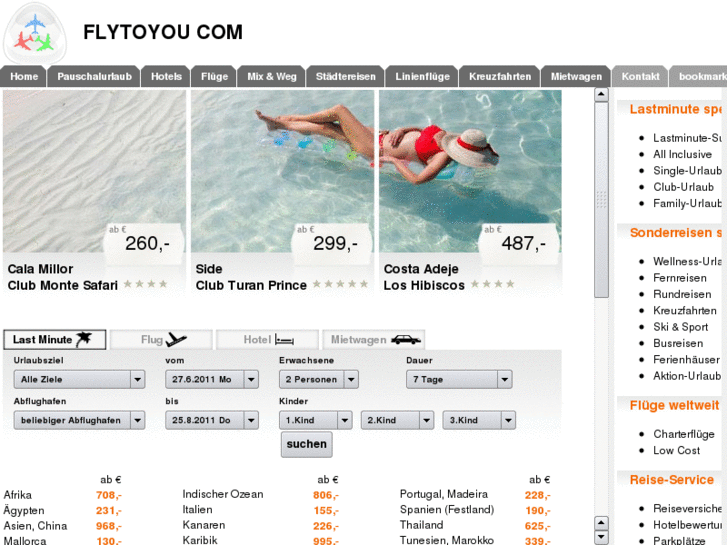This screenshot has width=727, height=545.
Task: Expand the beliebiger Abflughafen dropdown
Action: 79,420
